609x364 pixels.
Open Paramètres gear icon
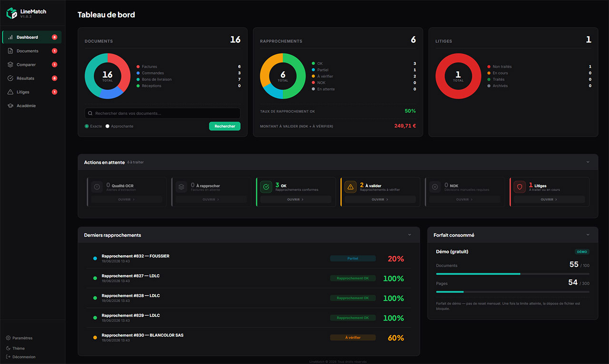coord(8,338)
